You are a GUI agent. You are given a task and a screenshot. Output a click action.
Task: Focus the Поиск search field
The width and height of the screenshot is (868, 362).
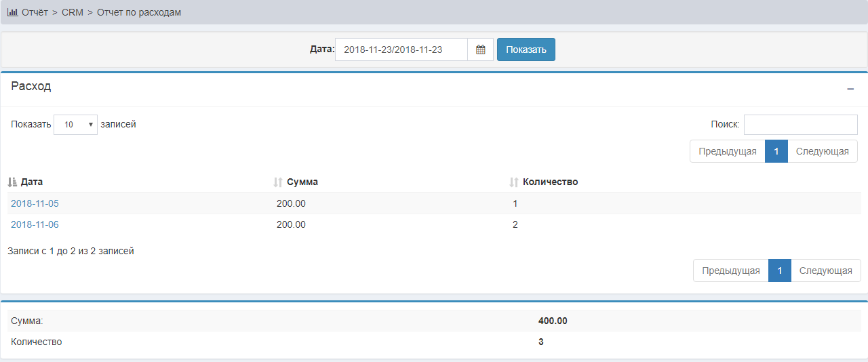point(800,125)
